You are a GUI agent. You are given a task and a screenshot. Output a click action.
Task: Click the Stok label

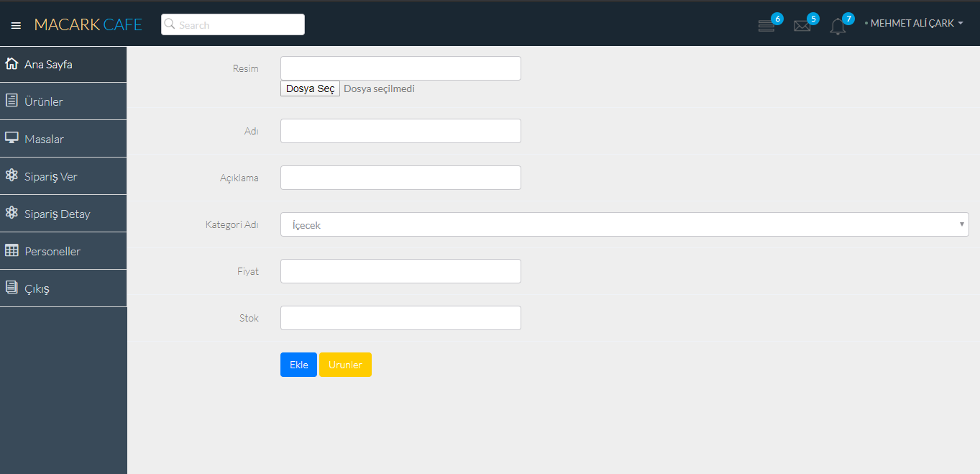[x=249, y=318]
